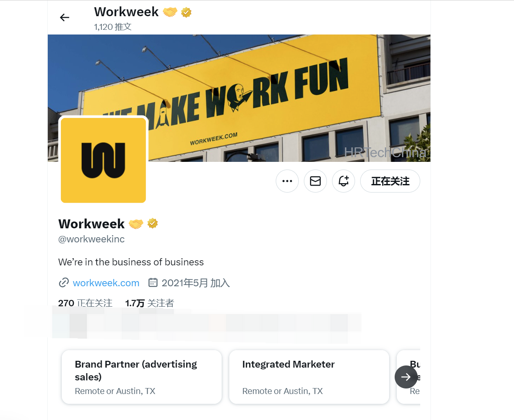Turn on notifications with the bell icon
Image resolution: width=514 pixels, height=420 pixels.
(344, 181)
